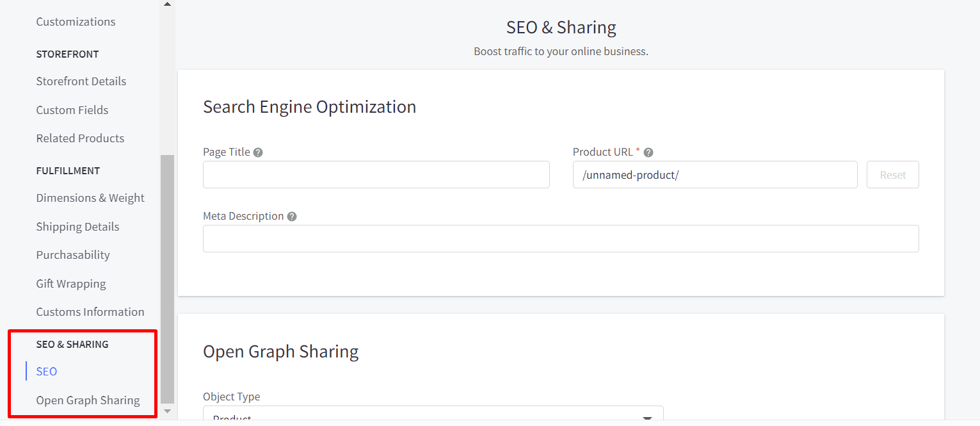Image resolution: width=980 pixels, height=426 pixels.
Task: Jump to Dimensions & Weight section
Action: click(x=90, y=198)
